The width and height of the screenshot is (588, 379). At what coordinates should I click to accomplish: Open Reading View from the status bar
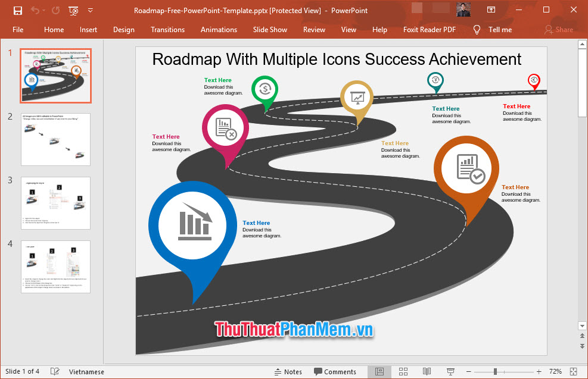click(x=427, y=371)
